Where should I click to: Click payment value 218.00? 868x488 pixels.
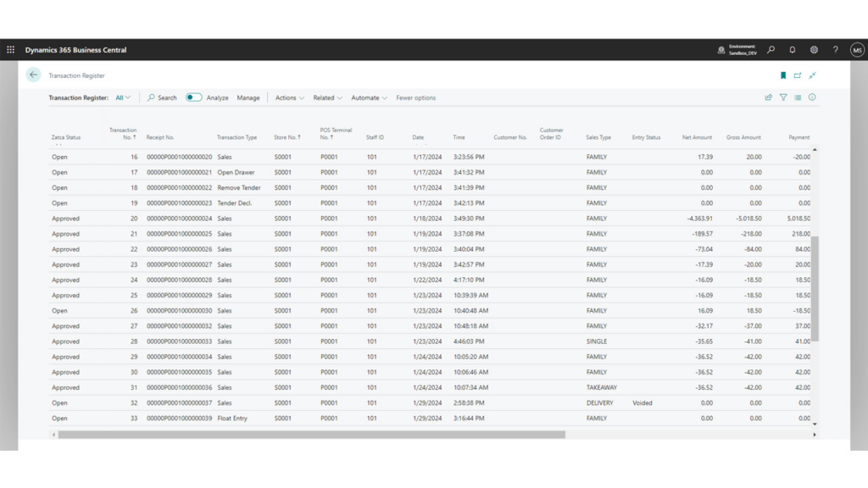pos(801,234)
